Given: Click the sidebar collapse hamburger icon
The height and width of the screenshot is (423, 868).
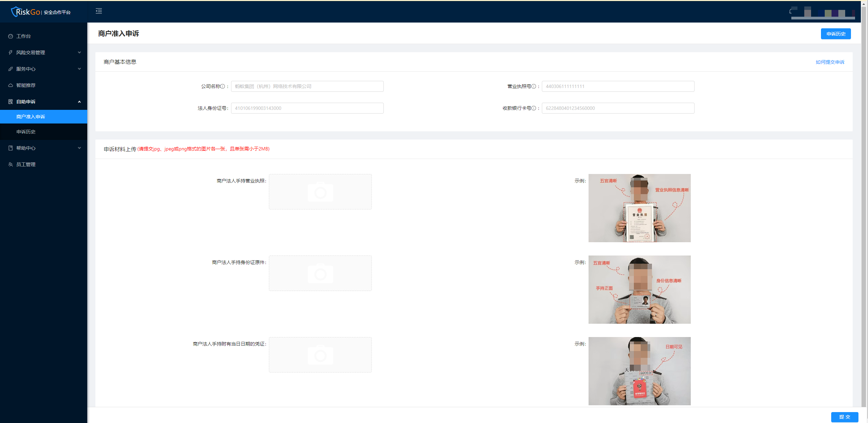Looking at the screenshot, I should tap(99, 11).
